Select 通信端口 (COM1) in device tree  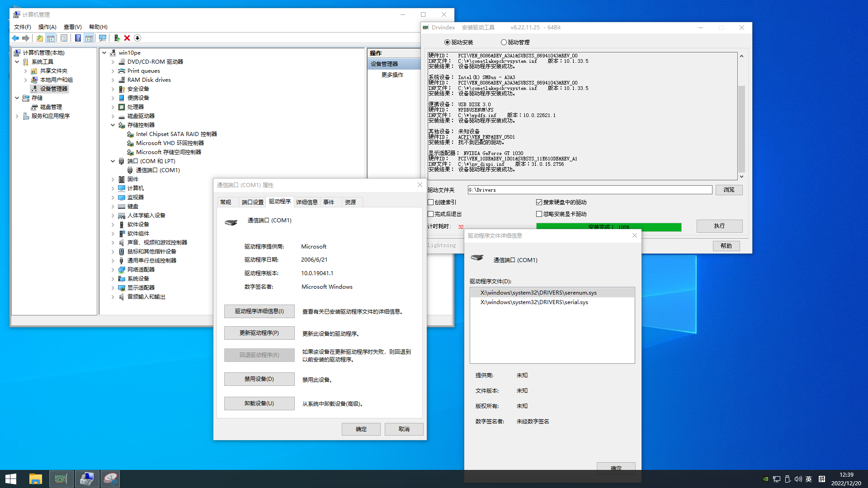click(x=158, y=170)
